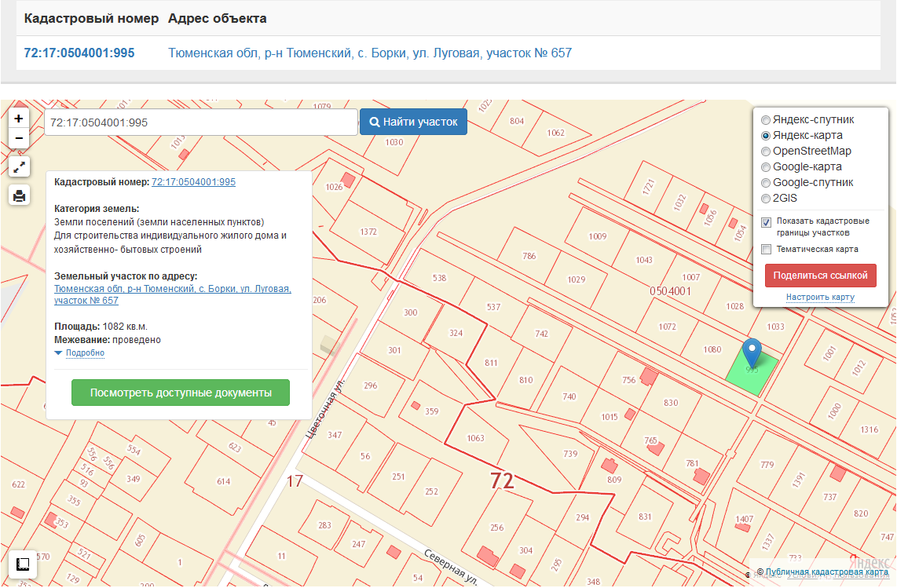Switch to Google-карта layer
Image resolution: width=897 pixels, height=588 pixels.
765,167
